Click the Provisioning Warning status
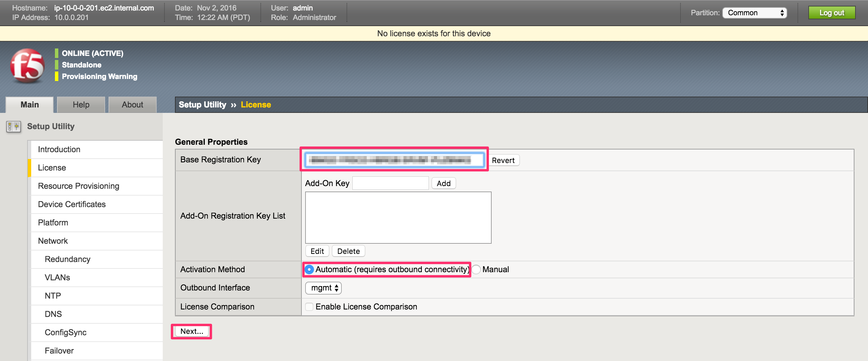 pyautogui.click(x=99, y=76)
